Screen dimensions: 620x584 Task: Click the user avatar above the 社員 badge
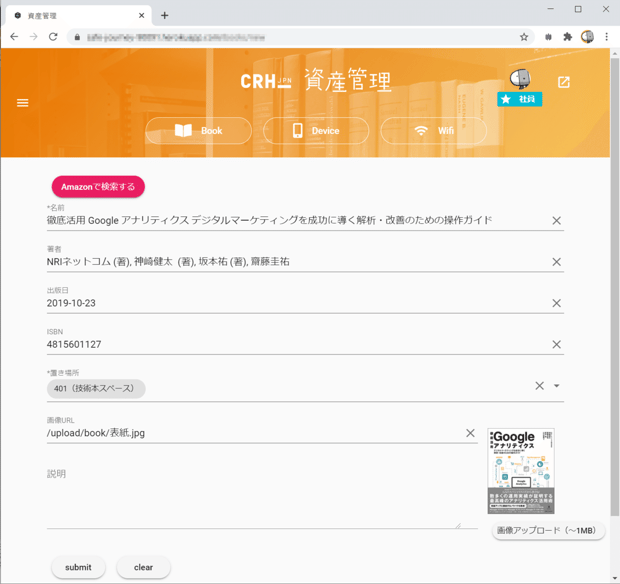(x=520, y=79)
